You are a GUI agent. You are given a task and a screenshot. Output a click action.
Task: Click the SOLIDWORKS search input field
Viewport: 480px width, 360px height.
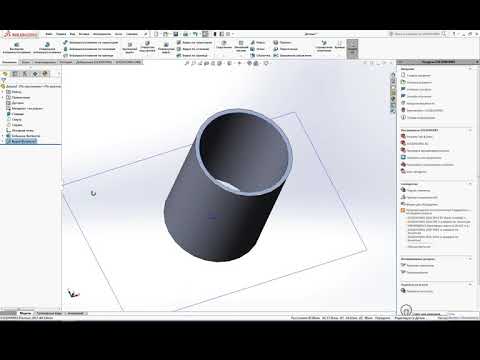[x=417, y=34]
